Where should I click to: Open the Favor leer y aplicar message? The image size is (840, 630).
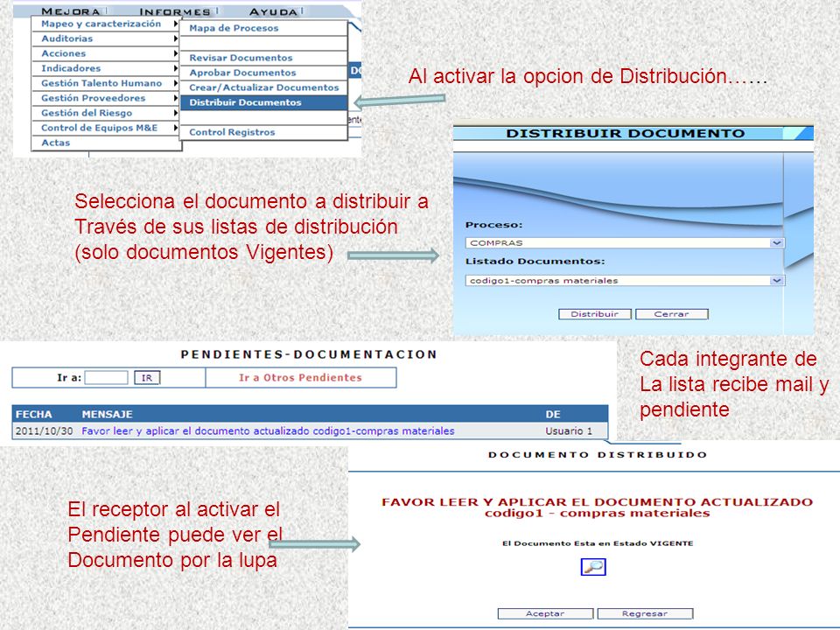pyautogui.click(x=268, y=431)
